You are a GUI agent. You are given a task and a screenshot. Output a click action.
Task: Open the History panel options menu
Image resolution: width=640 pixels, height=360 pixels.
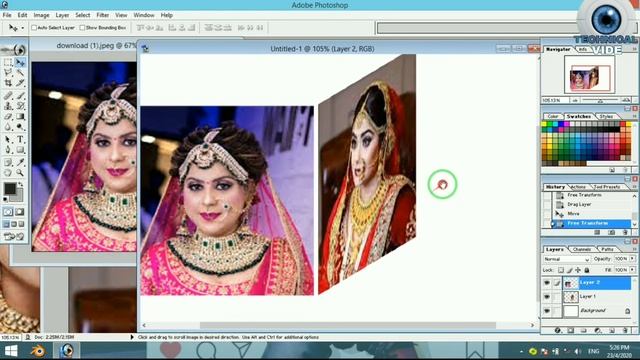point(634,187)
